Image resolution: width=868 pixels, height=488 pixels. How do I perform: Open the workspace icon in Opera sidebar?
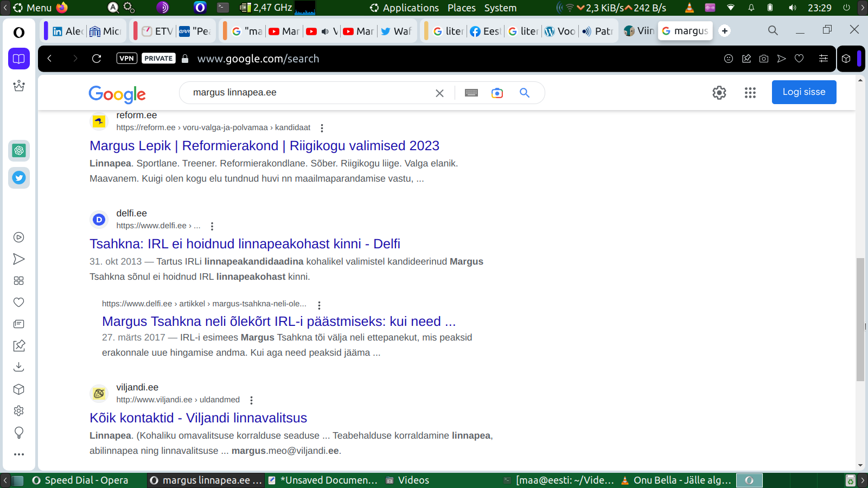19,59
